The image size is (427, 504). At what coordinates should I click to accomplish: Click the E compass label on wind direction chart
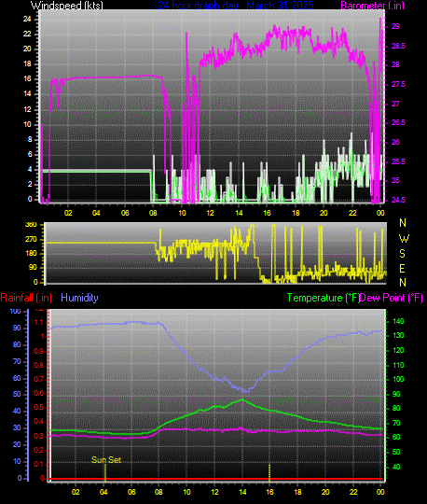pos(402,269)
